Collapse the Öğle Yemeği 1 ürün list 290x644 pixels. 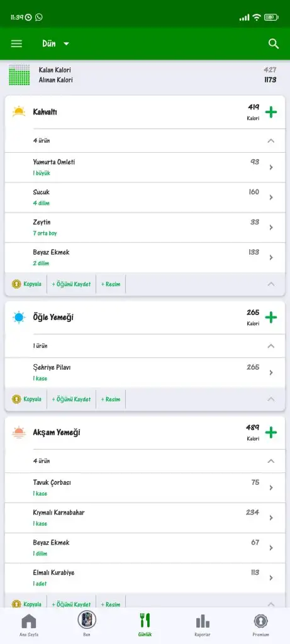tap(270, 346)
